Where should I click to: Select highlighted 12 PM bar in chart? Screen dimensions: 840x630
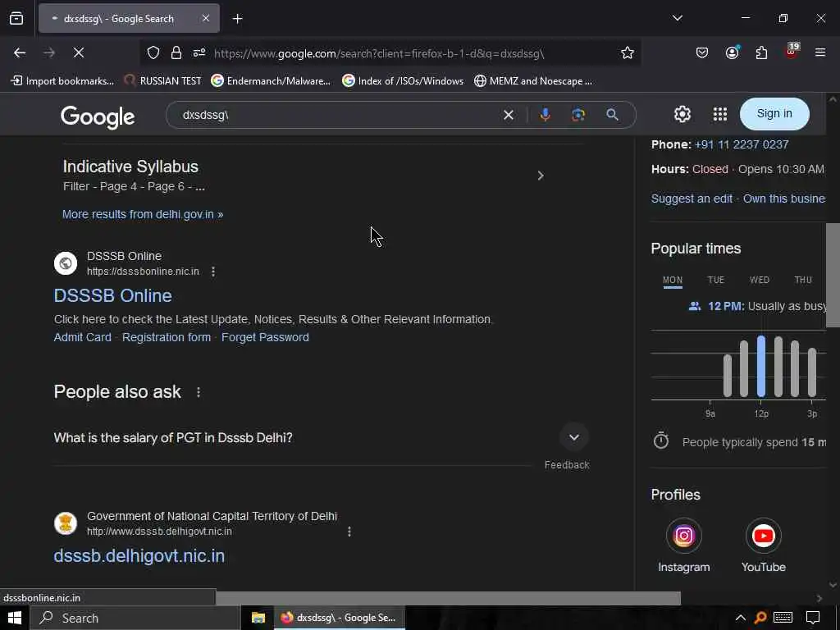[761, 367]
